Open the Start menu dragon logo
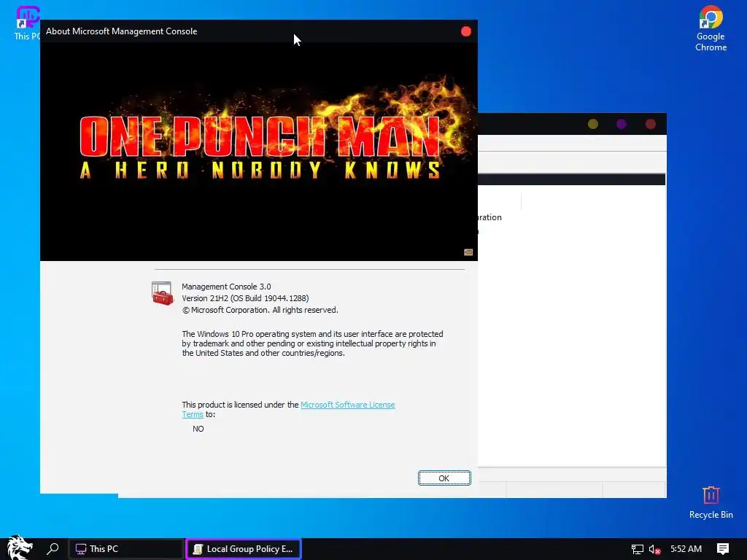This screenshot has height=560, width=747. tap(20, 548)
